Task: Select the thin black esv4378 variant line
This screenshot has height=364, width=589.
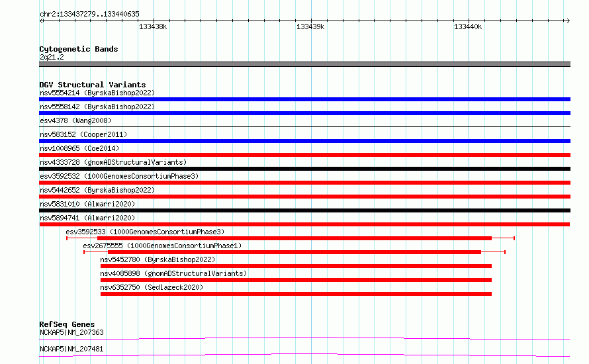Action: pyautogui.click(x=304, y=127)
